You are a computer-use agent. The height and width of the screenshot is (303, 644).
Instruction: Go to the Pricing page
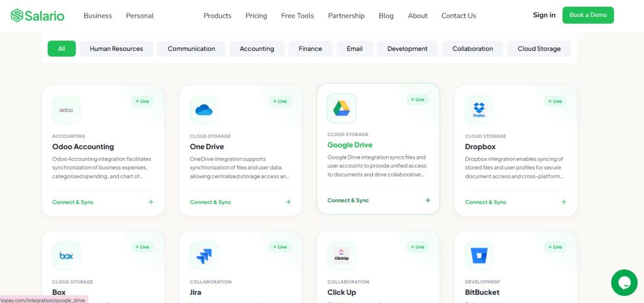point(257,16)
